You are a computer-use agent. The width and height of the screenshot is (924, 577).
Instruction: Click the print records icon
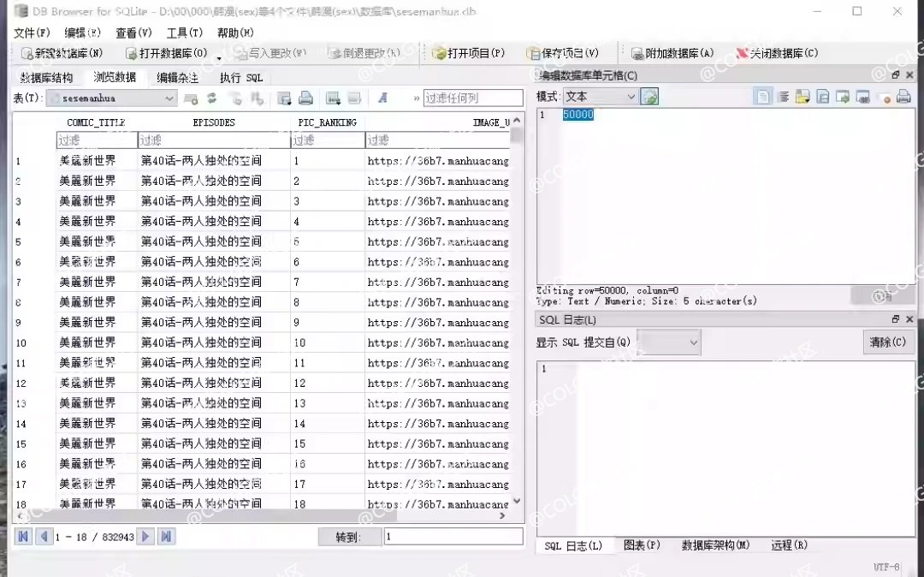point(305,98)
